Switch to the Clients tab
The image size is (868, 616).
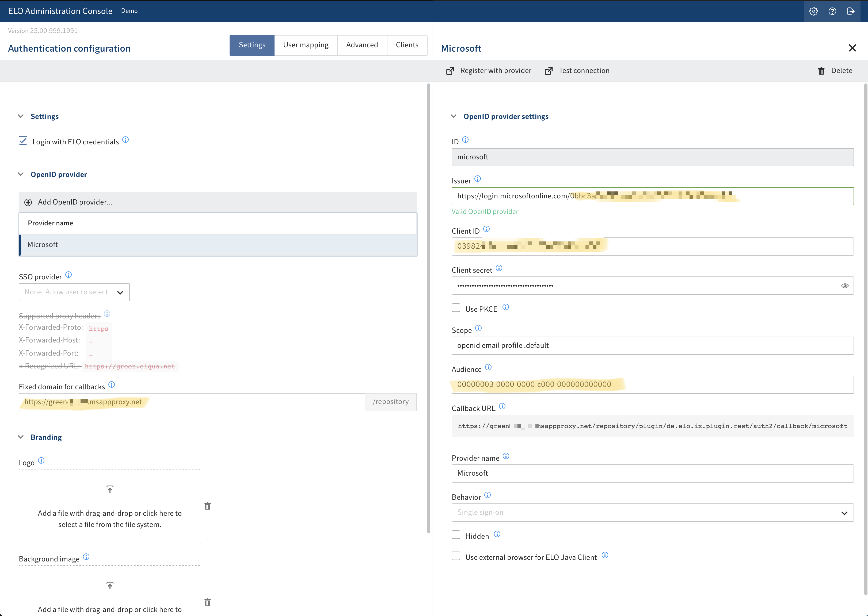tap(407, 45)
